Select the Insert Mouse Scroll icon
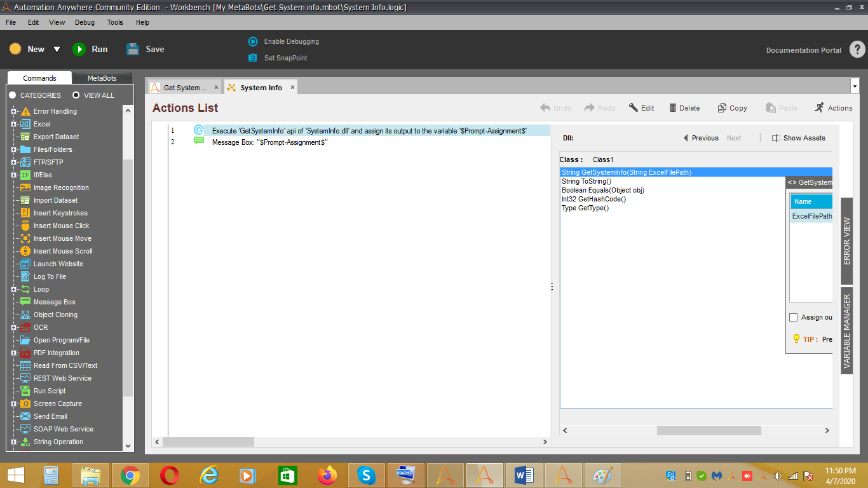868x488 pixels. tap(25, 251)
